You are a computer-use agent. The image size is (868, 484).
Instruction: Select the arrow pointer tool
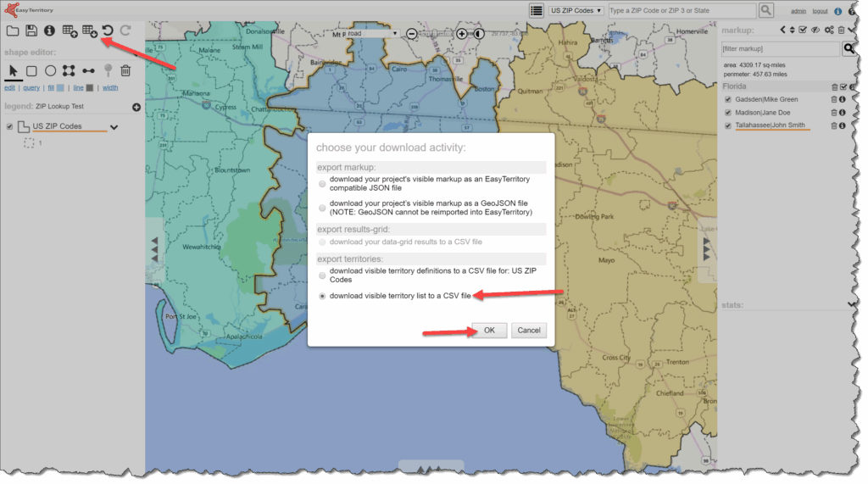(x=14, y=71)
